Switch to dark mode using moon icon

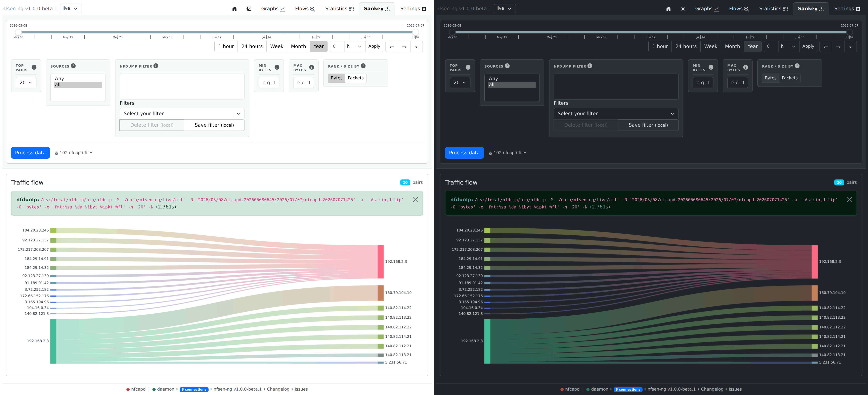point(249,9)
